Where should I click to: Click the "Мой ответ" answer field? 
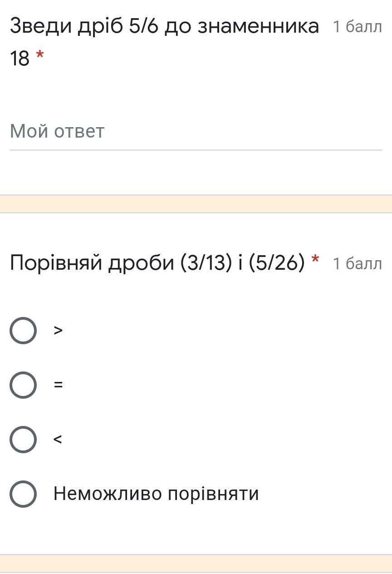click(x=196, y=132)
